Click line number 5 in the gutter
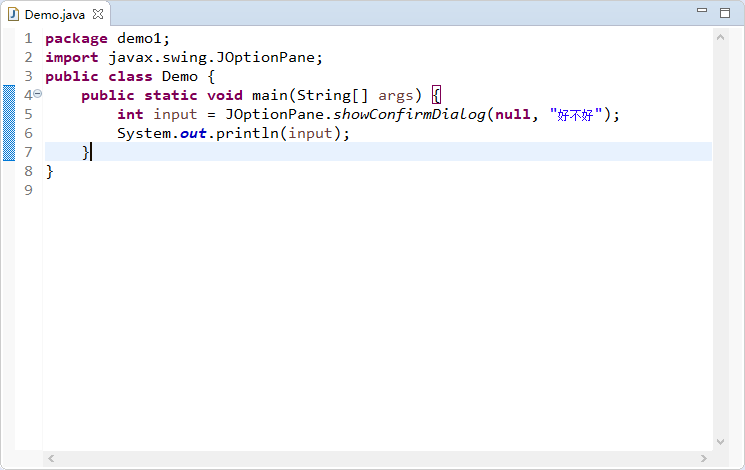This screenshot has width=745, height=470. [x=28, y=115]
